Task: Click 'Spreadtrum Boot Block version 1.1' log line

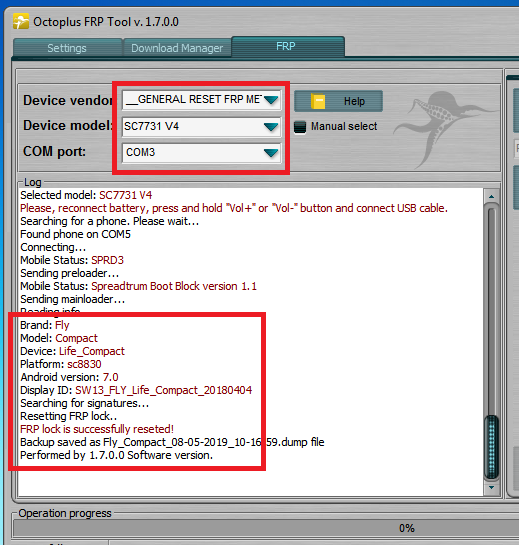Action: click(138, 286)
